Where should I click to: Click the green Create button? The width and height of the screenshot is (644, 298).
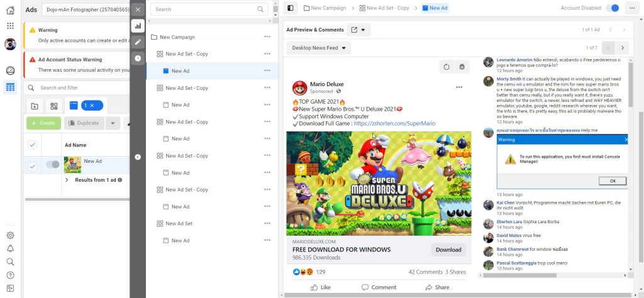(x=43, y=123)
